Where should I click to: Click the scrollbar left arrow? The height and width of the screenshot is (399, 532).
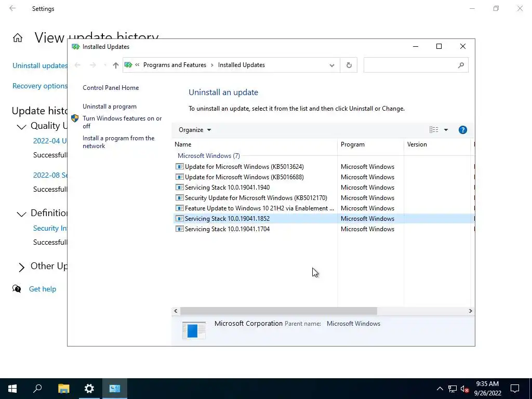tap(176, 311)
